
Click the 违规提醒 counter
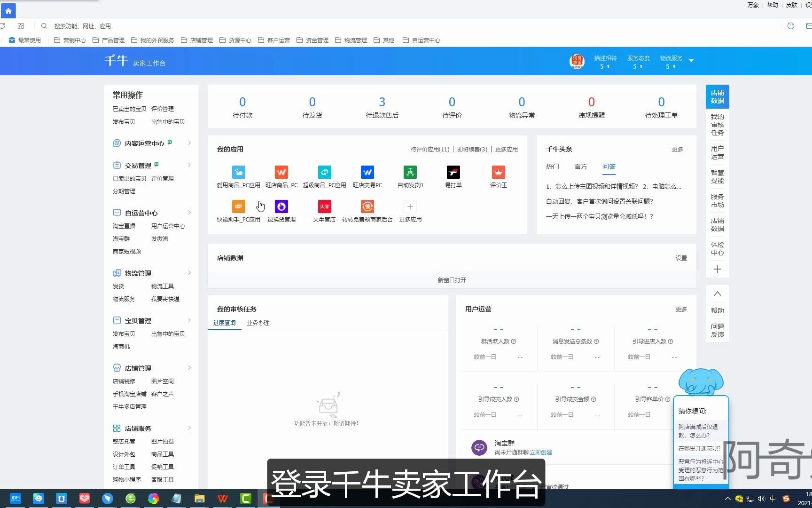point(592,107)
